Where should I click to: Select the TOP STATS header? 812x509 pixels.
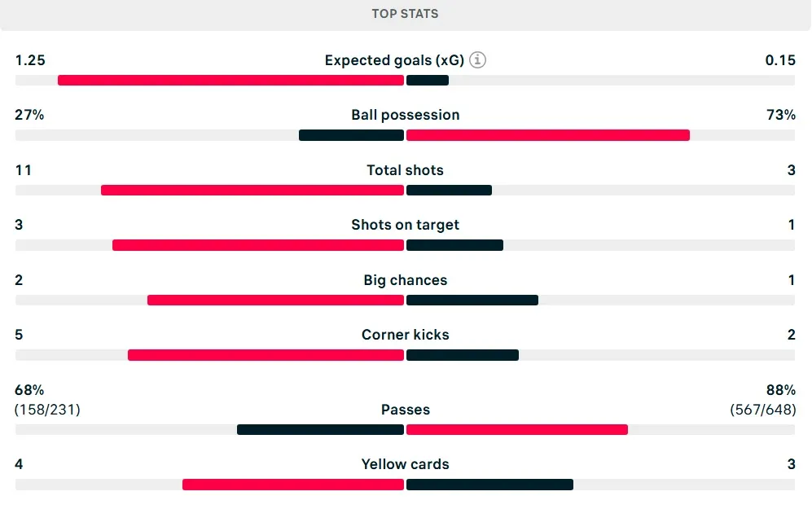pyautogui.click(x=406, y=14)
